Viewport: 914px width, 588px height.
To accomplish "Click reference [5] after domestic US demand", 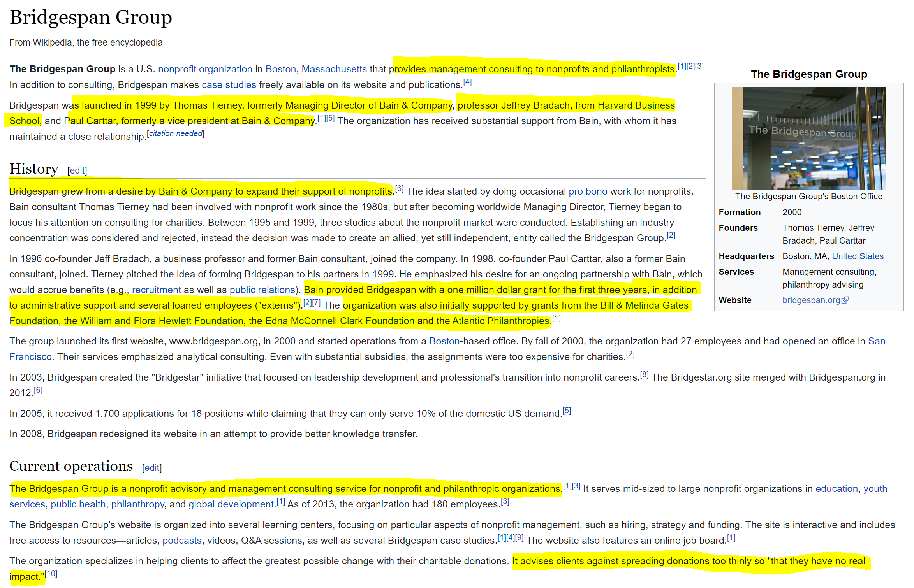I will point(567,411).
